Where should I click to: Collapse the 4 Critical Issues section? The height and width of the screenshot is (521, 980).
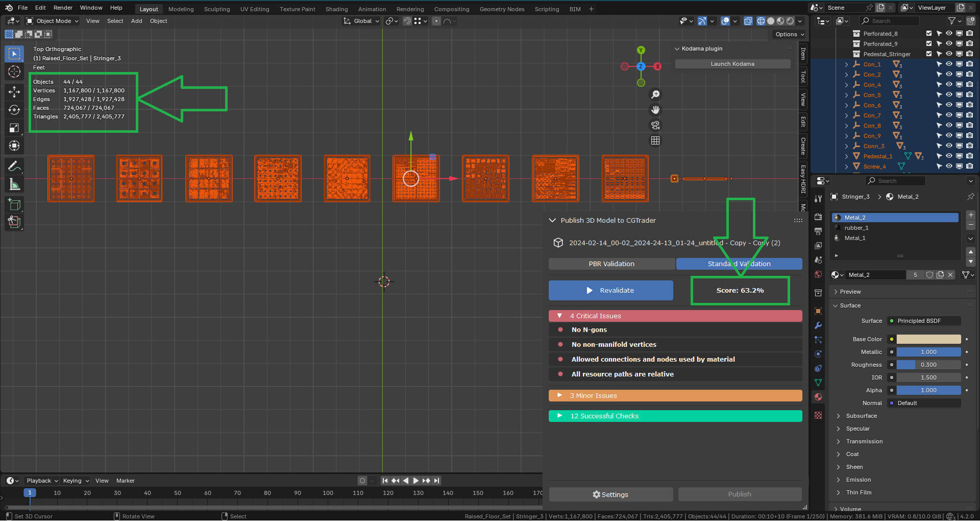675,316
